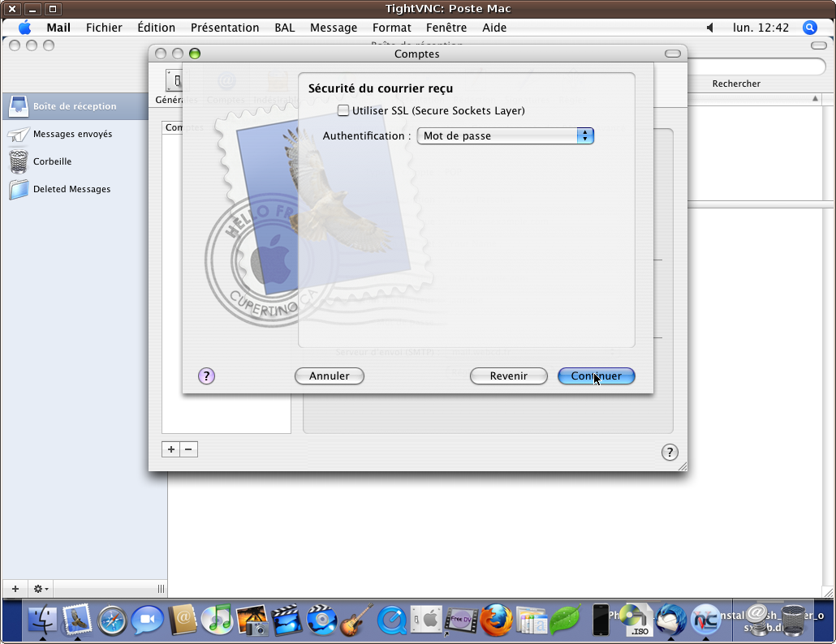Image resolution: width=836 pixels, height=644 pixels.
Task: Open the Aide menu
Action: pyautogui.click(x=494, y=28)
